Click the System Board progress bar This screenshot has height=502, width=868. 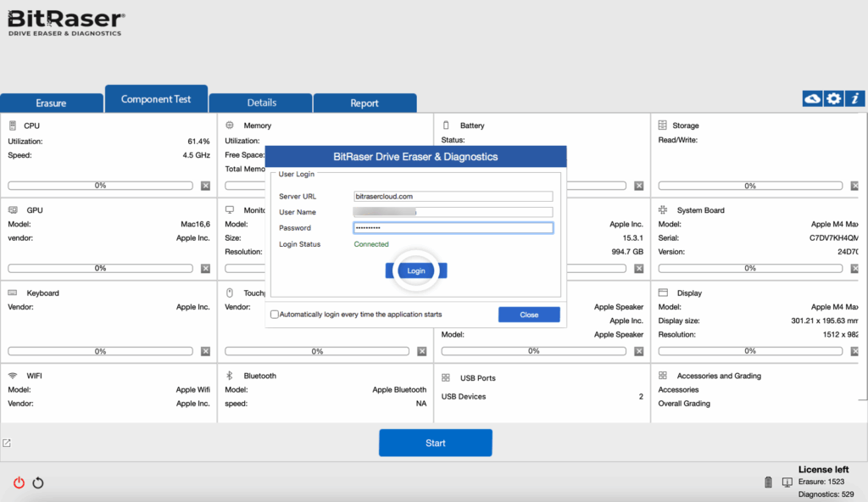(749, 268)
